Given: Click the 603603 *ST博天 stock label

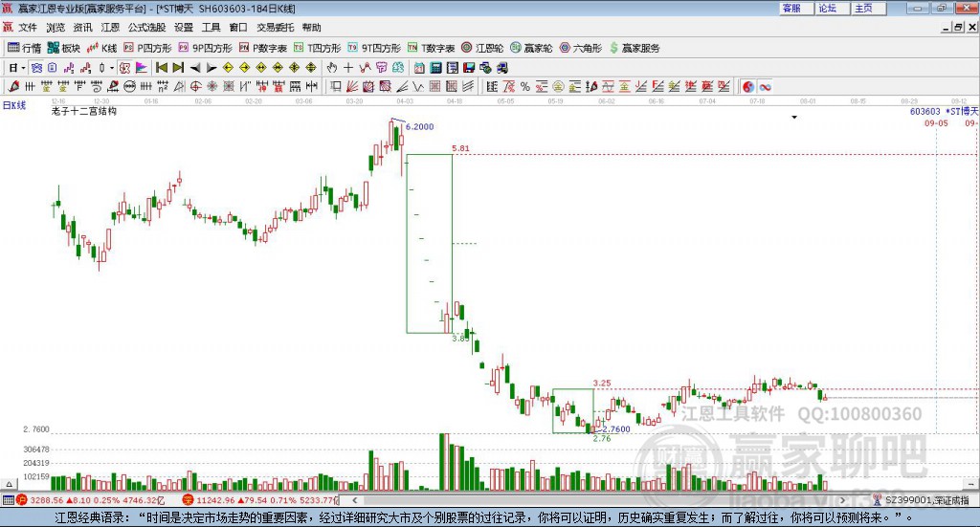Looking at the screenshot, I should (x=944, y=111).
